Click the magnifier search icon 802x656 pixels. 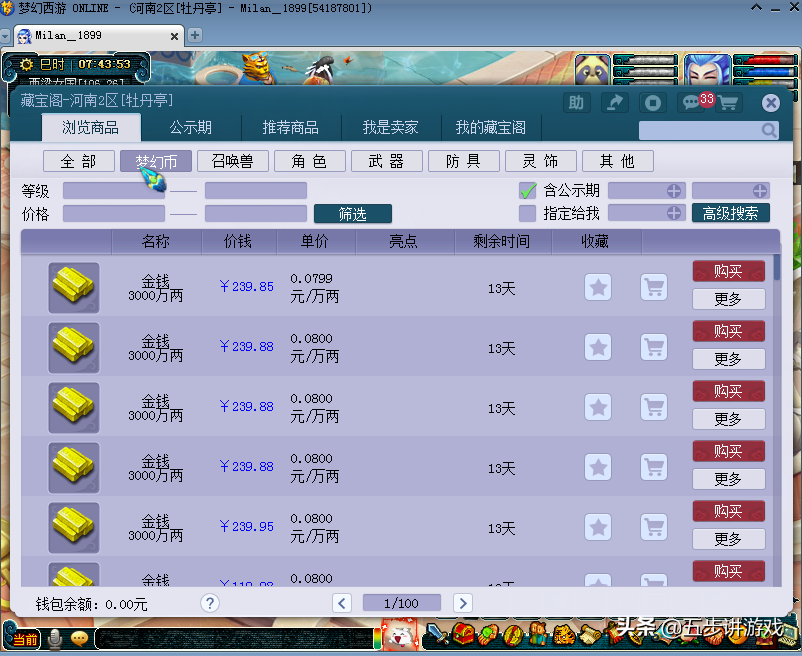(x=769, y=130)
